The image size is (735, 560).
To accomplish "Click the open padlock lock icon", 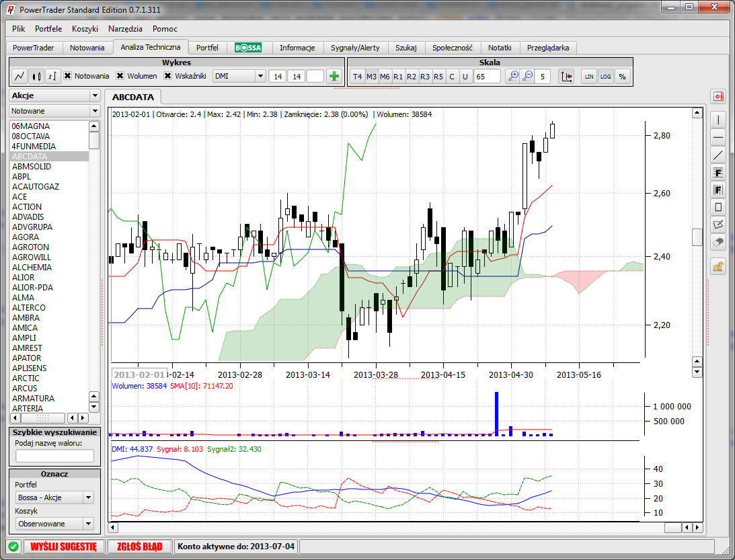I will coord(718,267).
